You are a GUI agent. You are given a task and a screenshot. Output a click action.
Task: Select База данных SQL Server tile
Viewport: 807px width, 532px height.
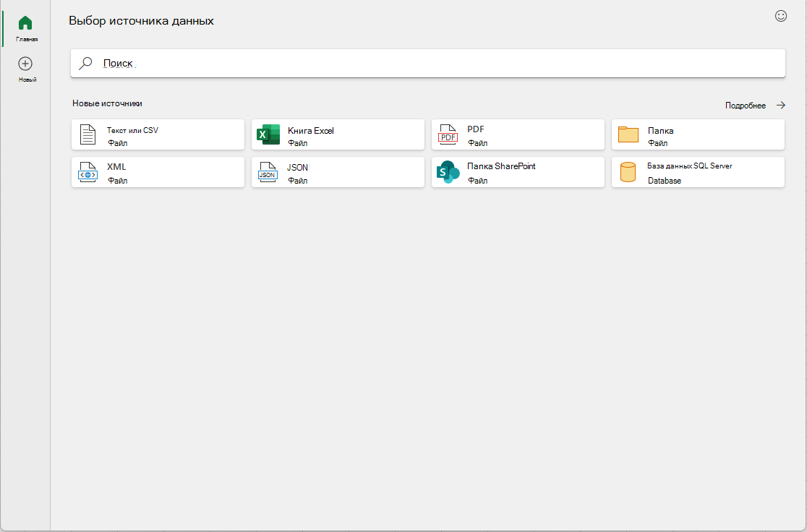(x=698, y=172)
